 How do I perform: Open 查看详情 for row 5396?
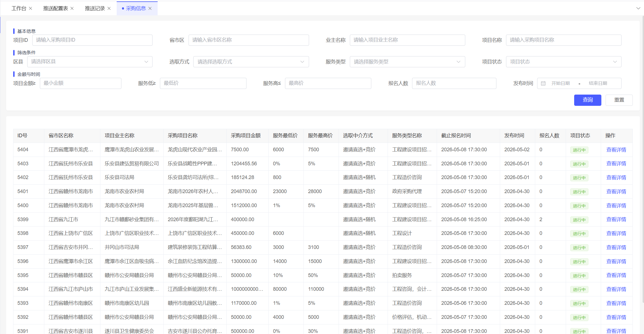[x=616, y=262]
